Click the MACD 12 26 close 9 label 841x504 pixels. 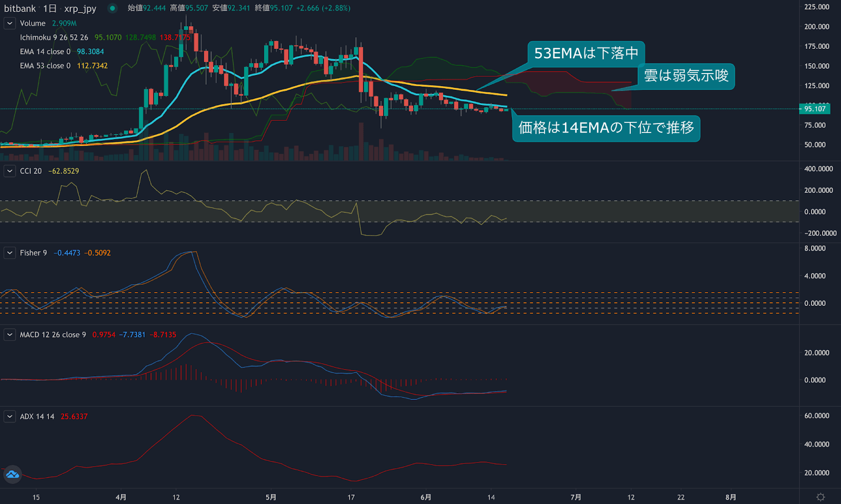[53, 335]
